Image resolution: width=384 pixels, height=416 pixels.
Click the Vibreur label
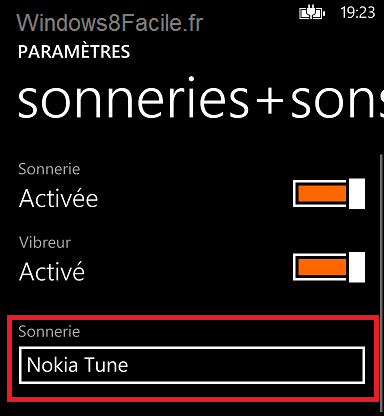(45, 242)
